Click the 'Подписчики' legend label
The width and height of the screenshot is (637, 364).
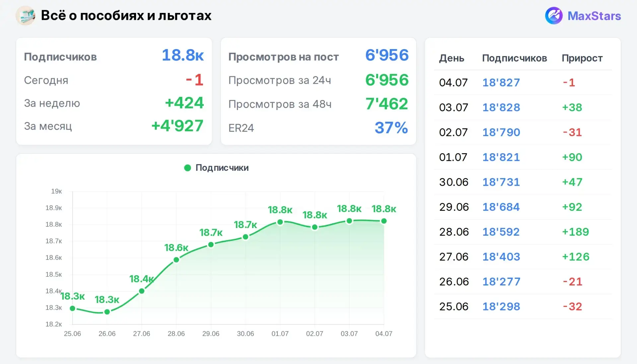222,168
